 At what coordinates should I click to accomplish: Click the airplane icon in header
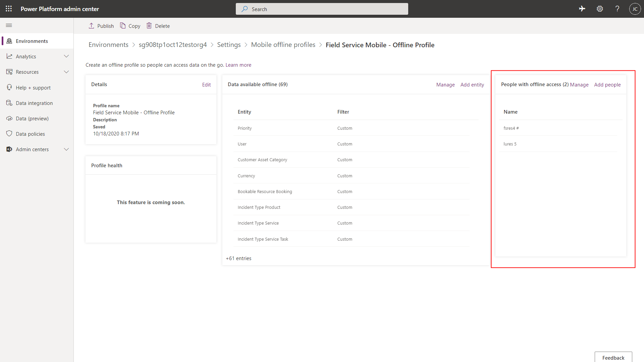click(582, 9)
